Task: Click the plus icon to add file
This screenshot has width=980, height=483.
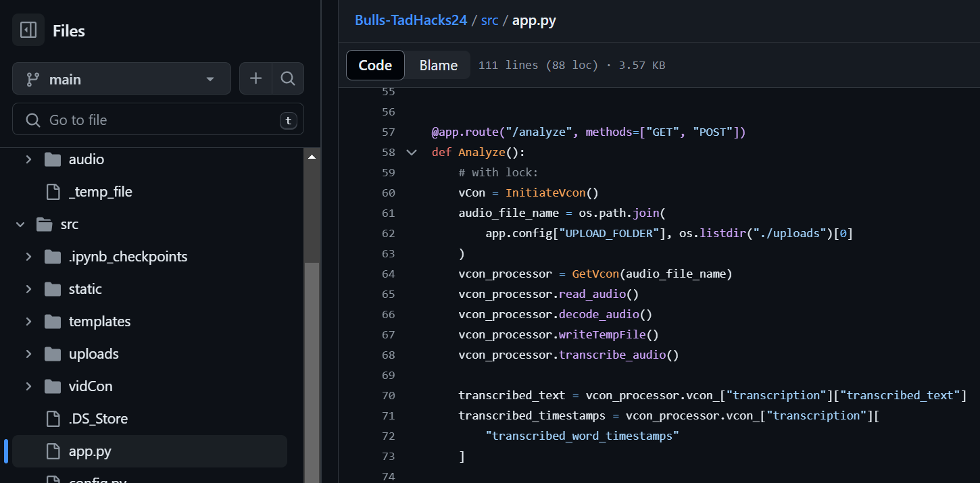Action: [255, 79]
